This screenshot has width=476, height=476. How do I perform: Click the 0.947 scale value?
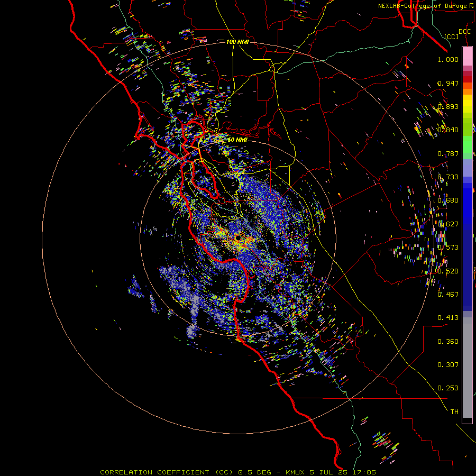coord(448,83)
